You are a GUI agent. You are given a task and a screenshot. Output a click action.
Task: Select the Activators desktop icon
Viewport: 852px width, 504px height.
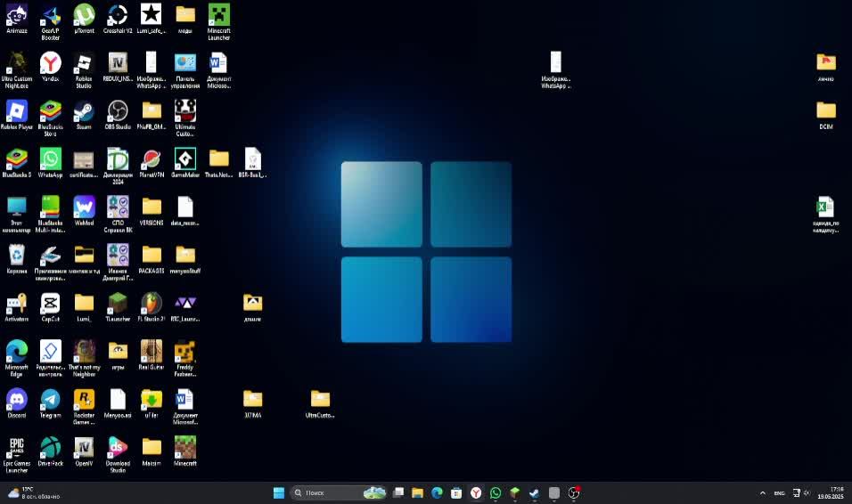(x=17, y=307)
